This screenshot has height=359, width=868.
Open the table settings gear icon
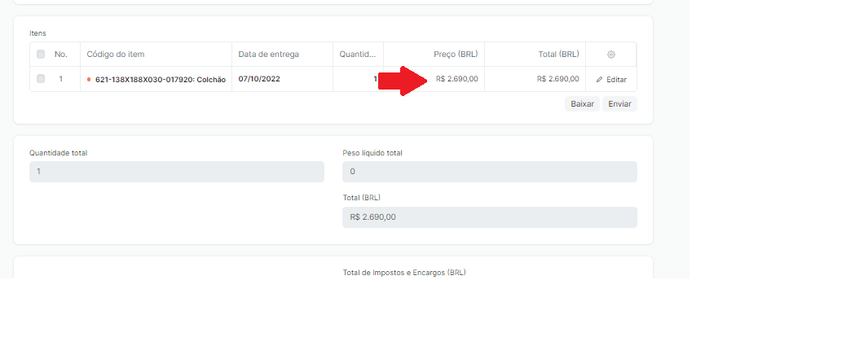(x=611, y=55)
